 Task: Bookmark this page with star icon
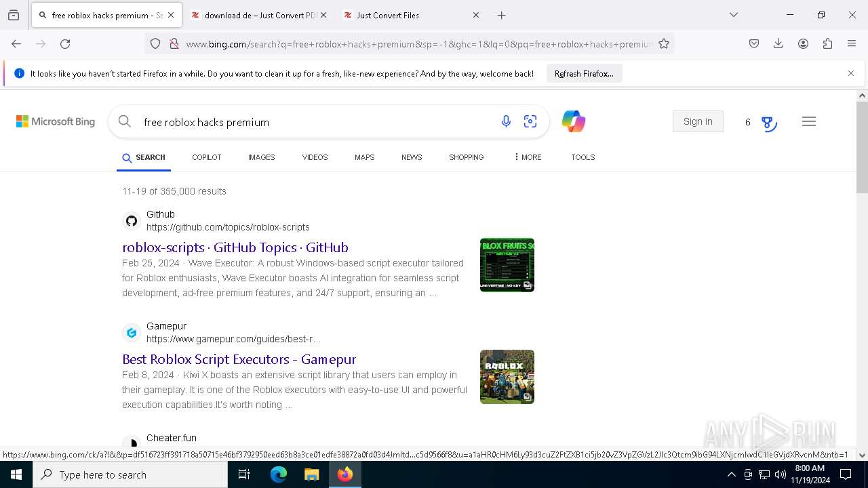pos(664,43)
